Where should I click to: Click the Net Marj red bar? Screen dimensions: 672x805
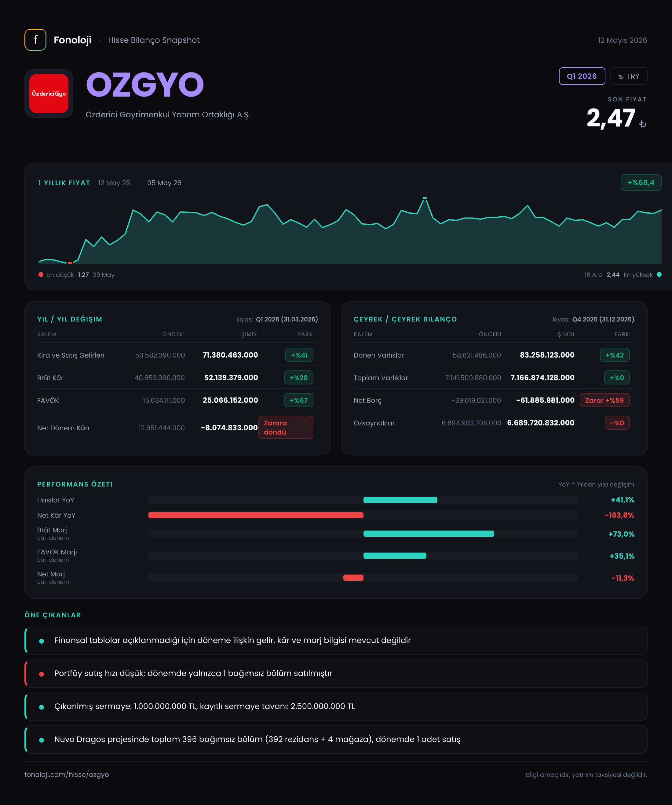353,578
